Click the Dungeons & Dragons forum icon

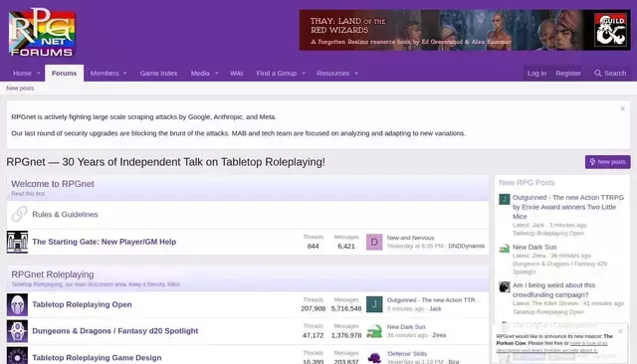pos(18,331)
